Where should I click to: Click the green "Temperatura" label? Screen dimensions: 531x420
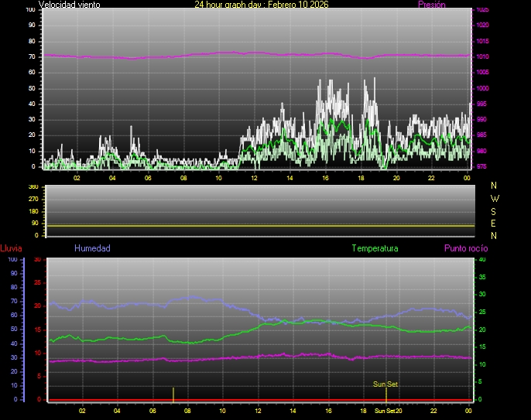point(375,249)
